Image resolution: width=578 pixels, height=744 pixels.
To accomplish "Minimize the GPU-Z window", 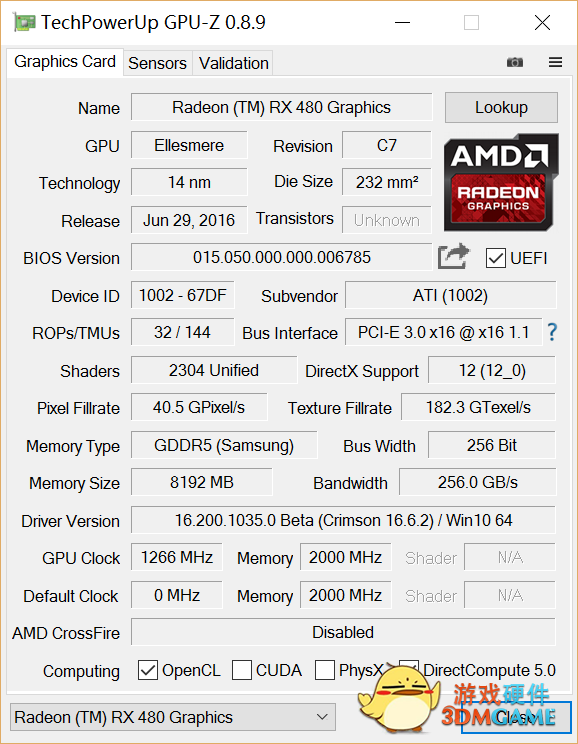I will coord(402,22).
